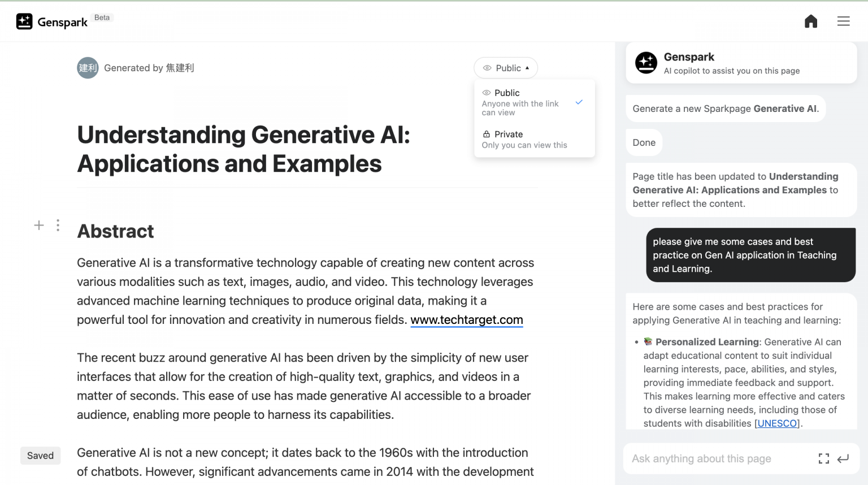Open the www.techtarget.com link
The image size is (868, 485).
[x=466, y=320]
